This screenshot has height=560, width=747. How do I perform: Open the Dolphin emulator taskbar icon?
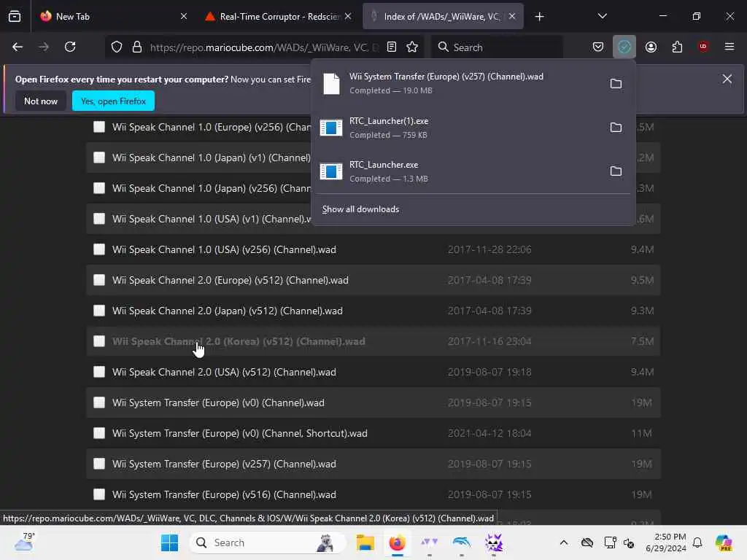click(461, 542)
